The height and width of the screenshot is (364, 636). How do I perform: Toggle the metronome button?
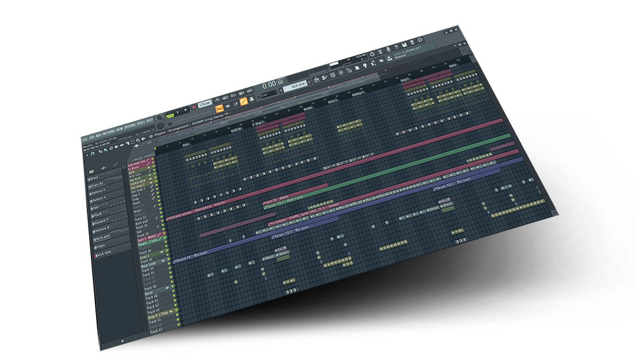(x=218, y=100)
